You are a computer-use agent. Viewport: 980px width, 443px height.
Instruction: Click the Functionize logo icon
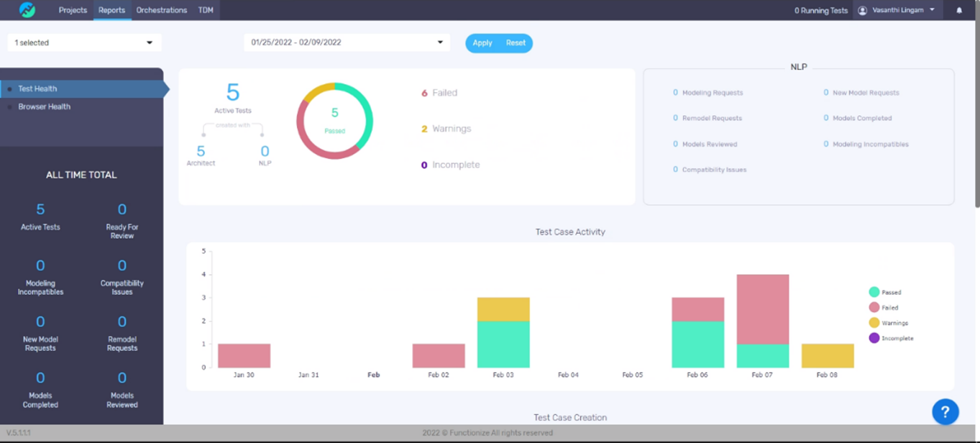[27, 10]
